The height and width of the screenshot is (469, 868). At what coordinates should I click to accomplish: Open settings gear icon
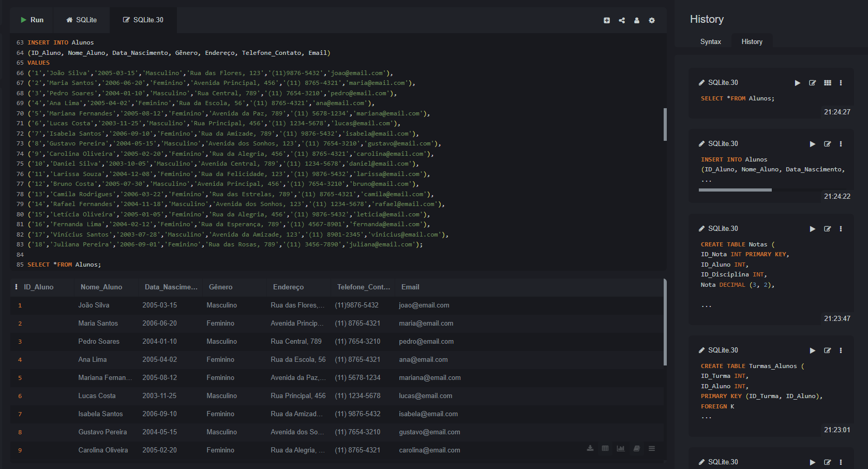click(x=652, y=21)
